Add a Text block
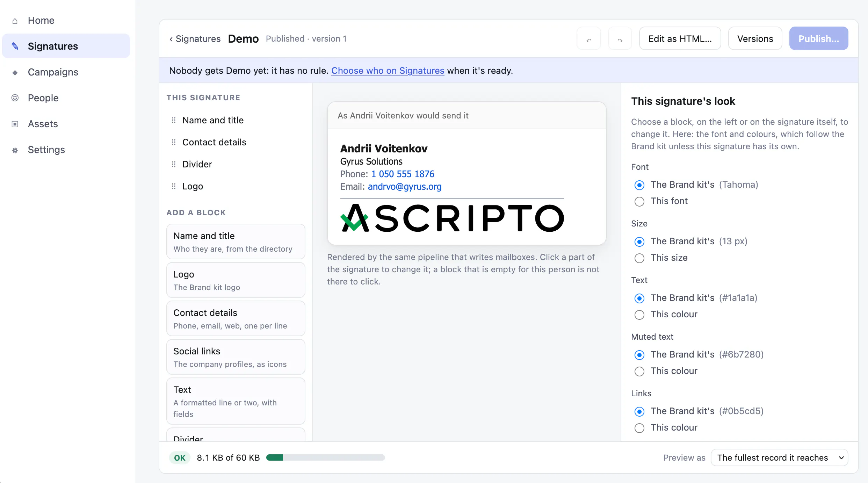The width and height of the screenshot is (868, 483). 236,401
